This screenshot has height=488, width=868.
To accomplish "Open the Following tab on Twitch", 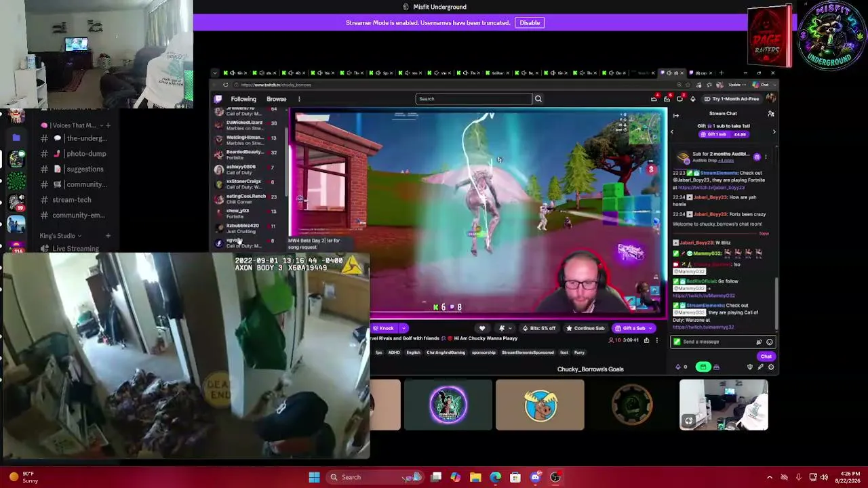I will tap(243, 99).
